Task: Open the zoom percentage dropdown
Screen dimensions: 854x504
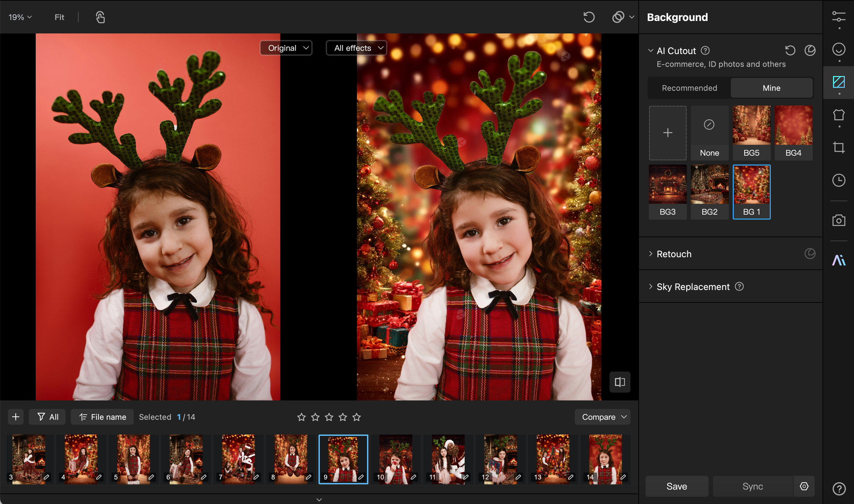Action: pos(20,17)
